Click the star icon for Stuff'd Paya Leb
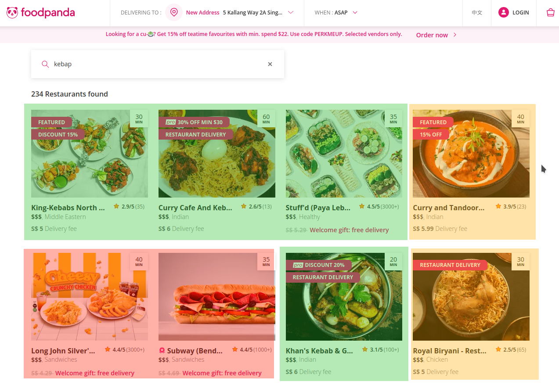This screenshot has width=559, height=392. pyautogui.click(x=362, y=206)
